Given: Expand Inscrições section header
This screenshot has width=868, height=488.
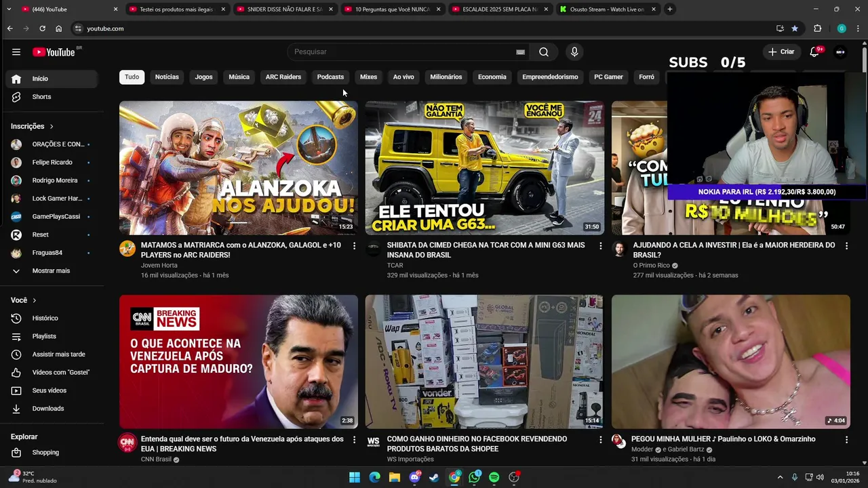Looking at the screenshot, I should 32,126.
